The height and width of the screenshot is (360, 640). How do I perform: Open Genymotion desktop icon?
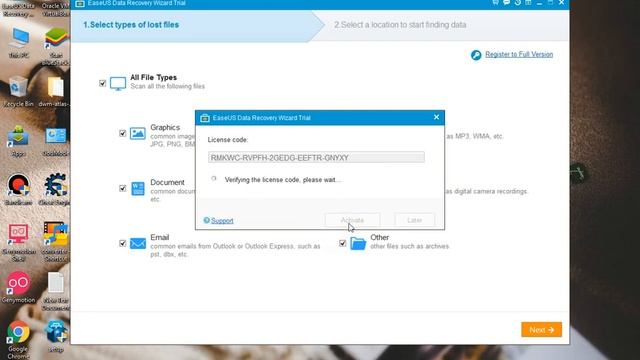click(x=18, y=288)
